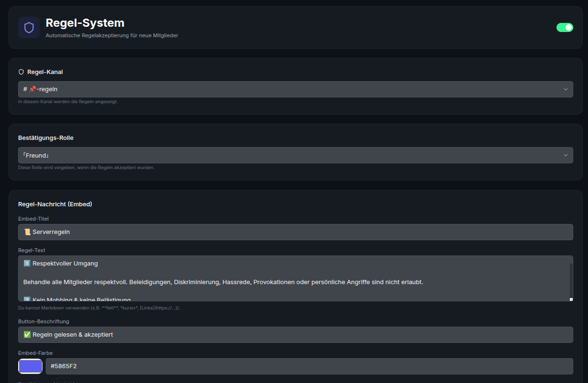This screenshot has width=588, height=383.
Task: Disable the Regel-System toggle switch
Action: (x=565, y=28)
